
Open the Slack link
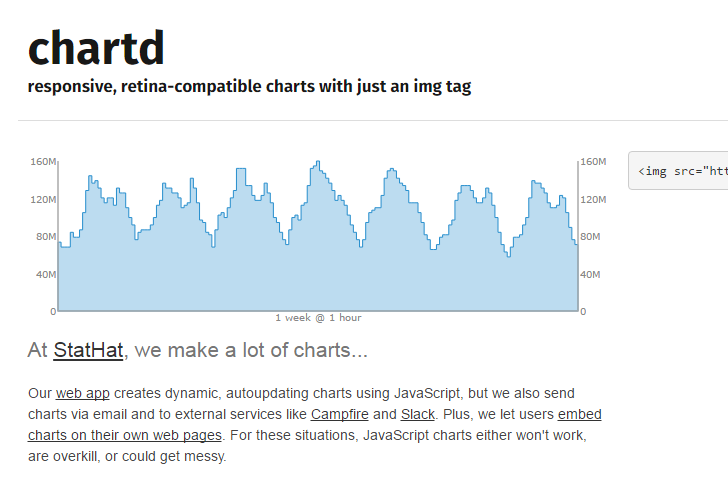coord(417,414)
